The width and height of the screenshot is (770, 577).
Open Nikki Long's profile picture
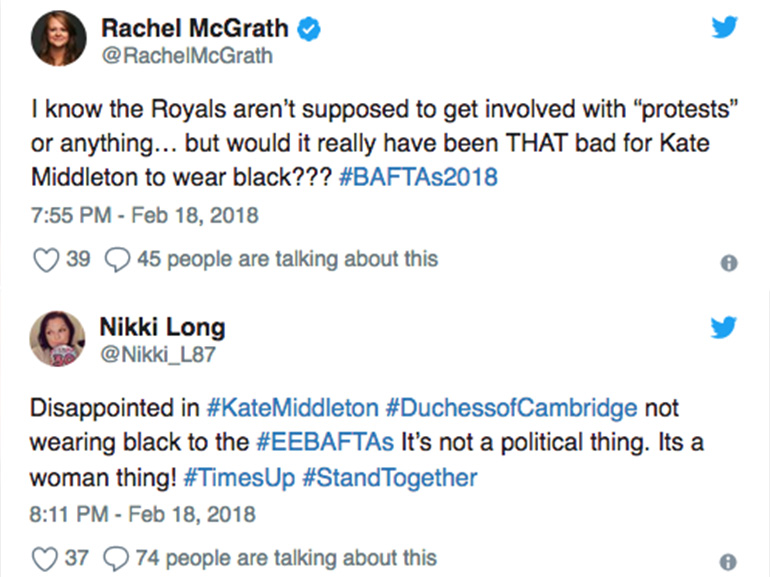(59, 338)
